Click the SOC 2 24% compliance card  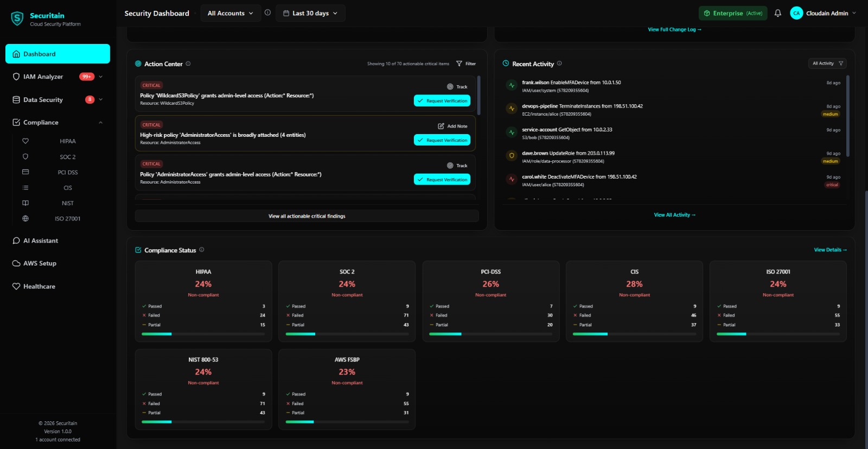point(347,301)
